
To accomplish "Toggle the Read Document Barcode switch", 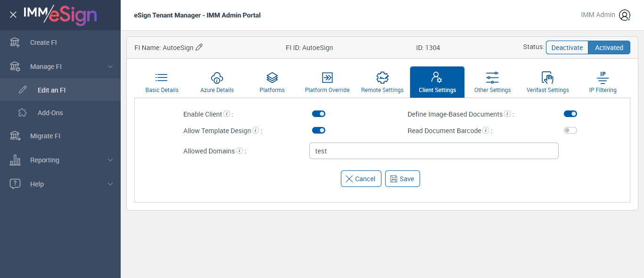I will coord(570,130).
